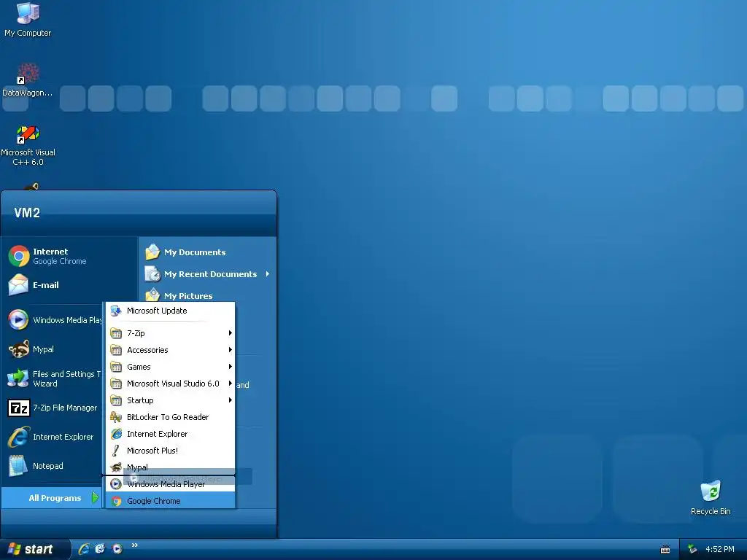The image size is (747, 560).
Task: Expand My Recent Documents list
Action: (208, 274)
